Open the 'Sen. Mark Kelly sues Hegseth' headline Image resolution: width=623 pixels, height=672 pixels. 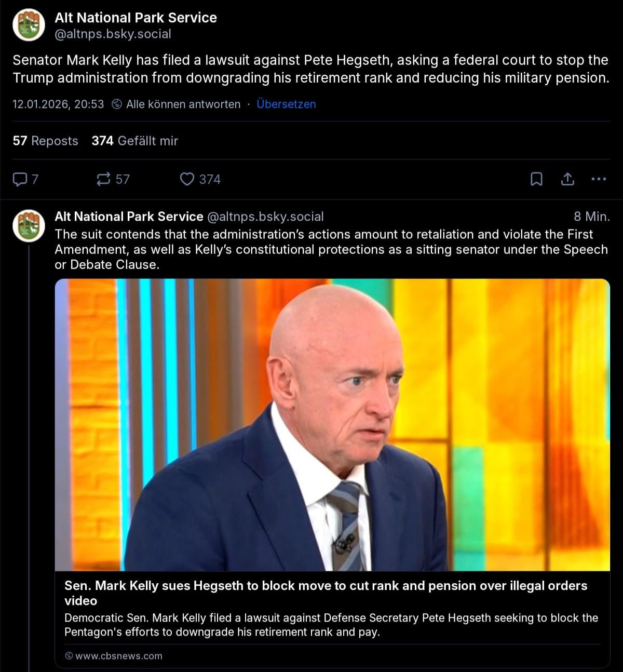pyautogui.click(x=326, y=593)
